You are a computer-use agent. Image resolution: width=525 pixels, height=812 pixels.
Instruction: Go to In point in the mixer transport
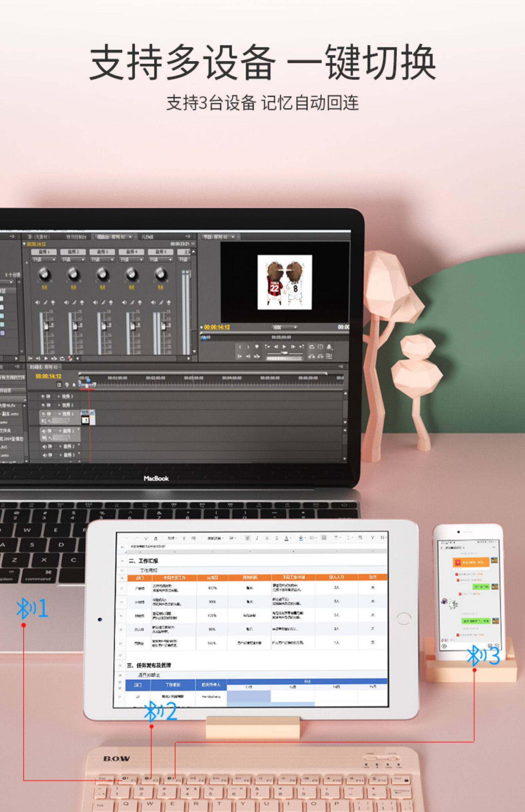pyautogui.click(x=30, y=358)
